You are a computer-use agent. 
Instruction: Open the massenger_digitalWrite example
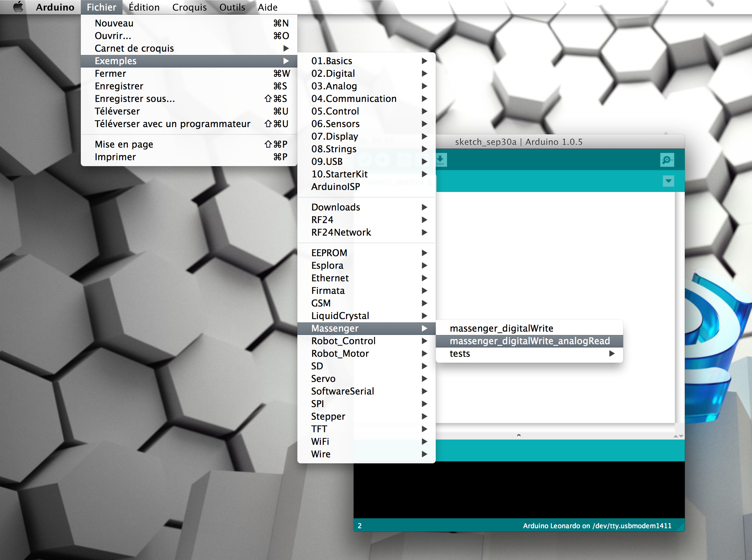tap(501, 328)
